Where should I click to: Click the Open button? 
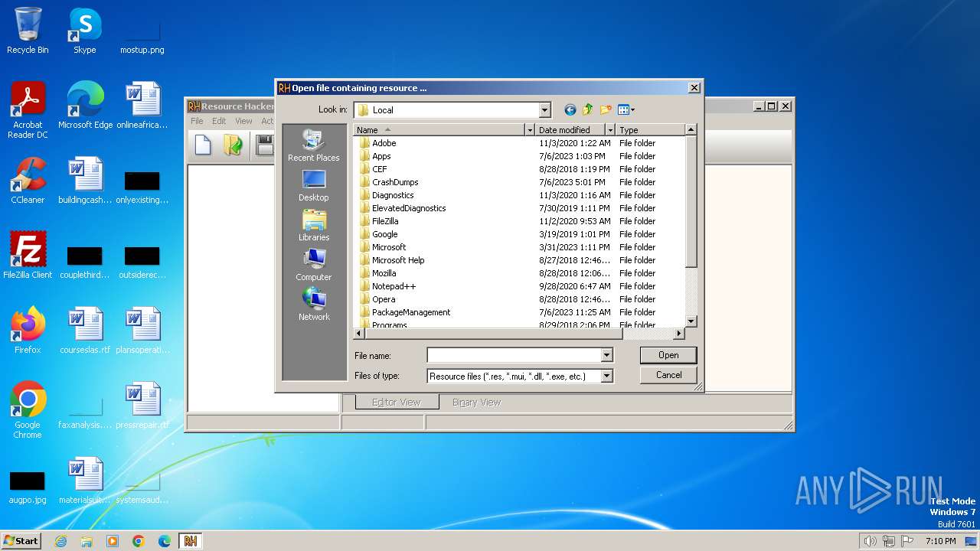click(668, 355)
